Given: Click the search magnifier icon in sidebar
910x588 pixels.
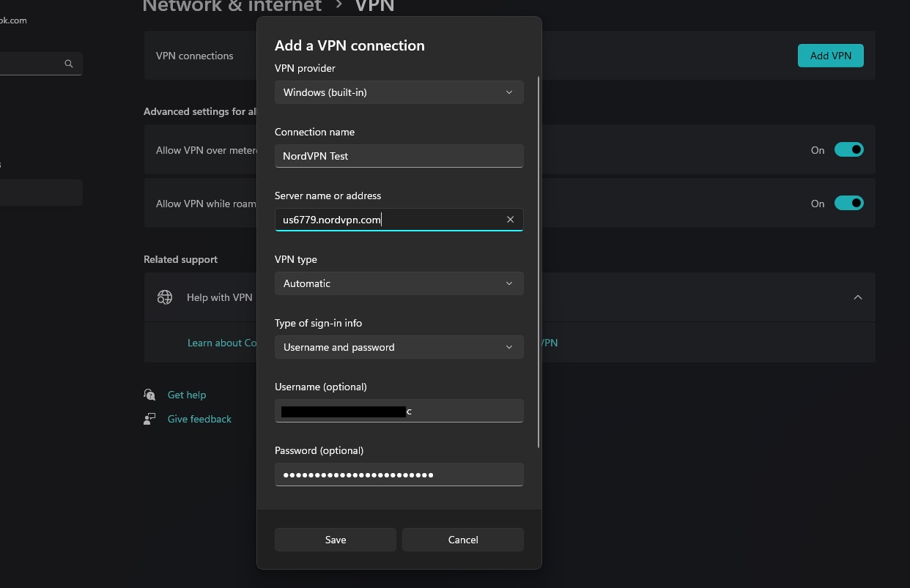Looking at the screenshot, I should [69, 64].
